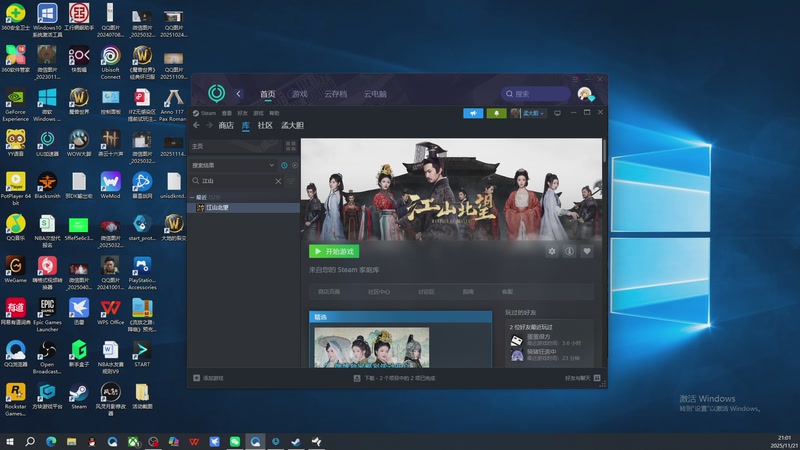The width and height of the screenshot is (800, 450).
Task: Open UU accelerator hamburger menu icon
Action: (575, 79)
